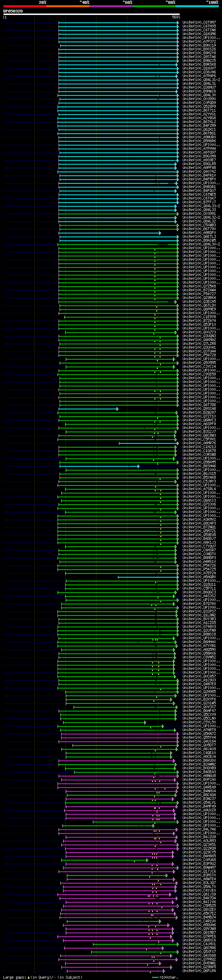This screenshot has width=222, height=980.
Task: Pick the UniRef100_A7SRL4 label
Action: pyautogui.click(x=199, y=489)
